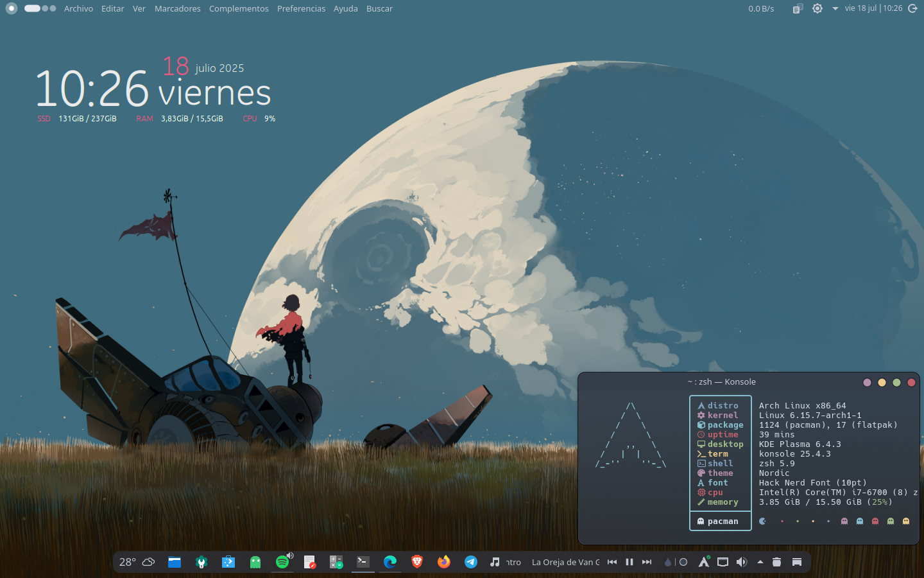Click the KDE Plasma 6.4.3 text
The height and width of the screenshot is (578, 924).
[800, 444]
